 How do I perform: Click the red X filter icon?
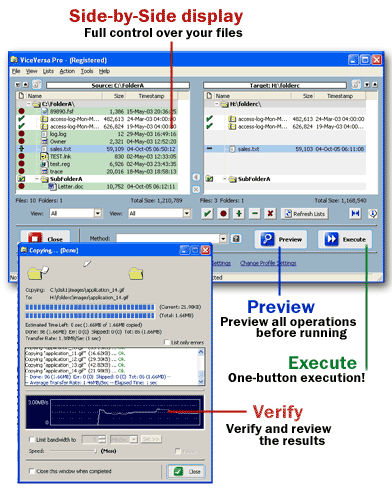pos(270,213)
